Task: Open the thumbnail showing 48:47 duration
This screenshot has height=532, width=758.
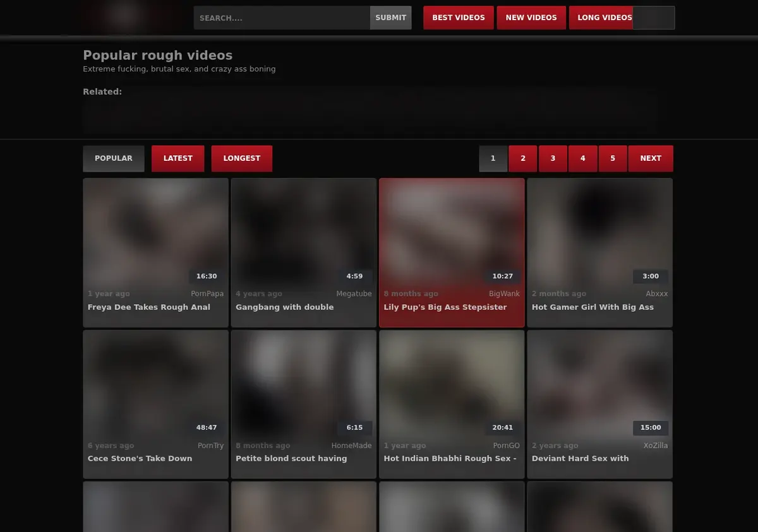Action: pyautogui.click(x=155, y=384)
